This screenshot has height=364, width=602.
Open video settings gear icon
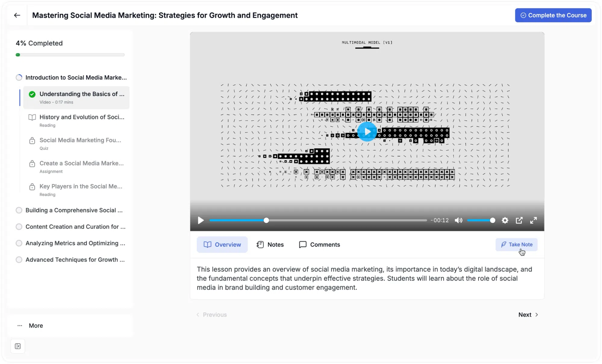(x=505, y=220)
